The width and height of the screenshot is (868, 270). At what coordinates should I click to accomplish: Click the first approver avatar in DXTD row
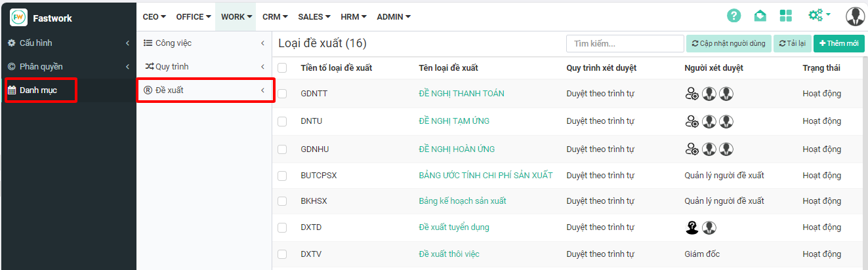[x=692, y=227]
